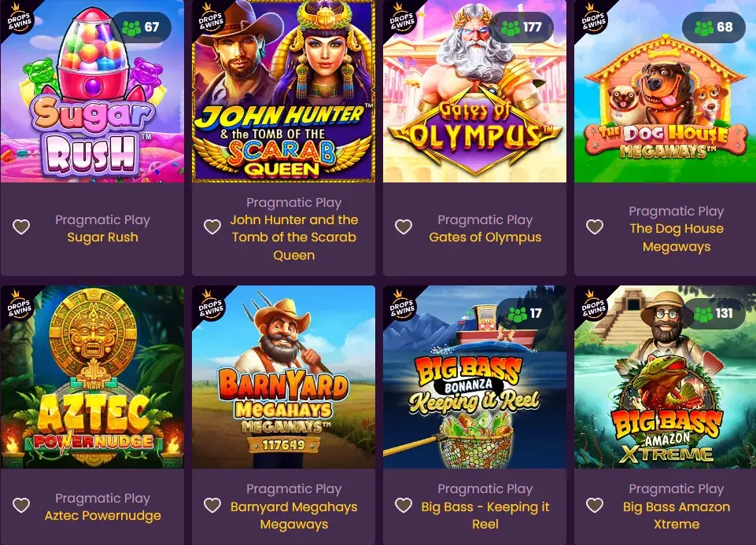Favorite Sugar Rush with the heart icon
Screen dimensions: 756x545
[x=21, y=226]
